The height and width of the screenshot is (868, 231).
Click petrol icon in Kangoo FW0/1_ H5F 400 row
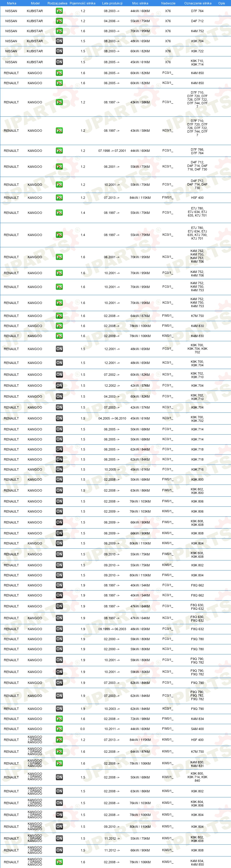59,198
